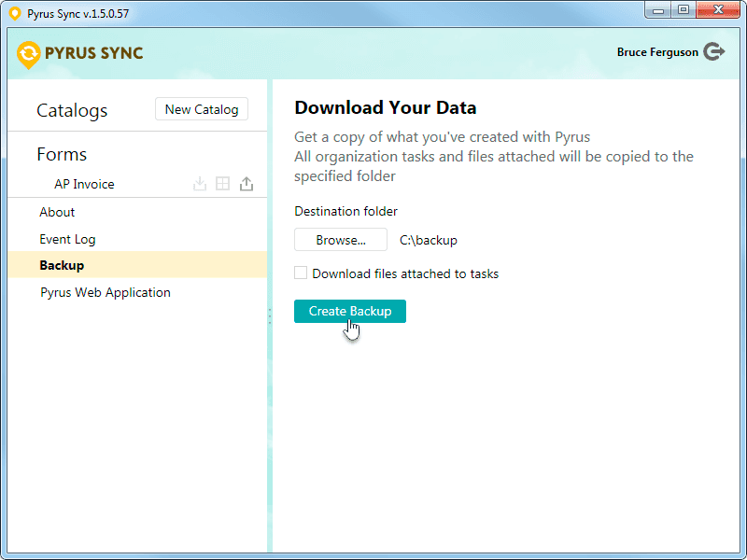The image size is (747, 560).
Task: Enable Download files attached to tasks
Action: [x=301, y=273]
